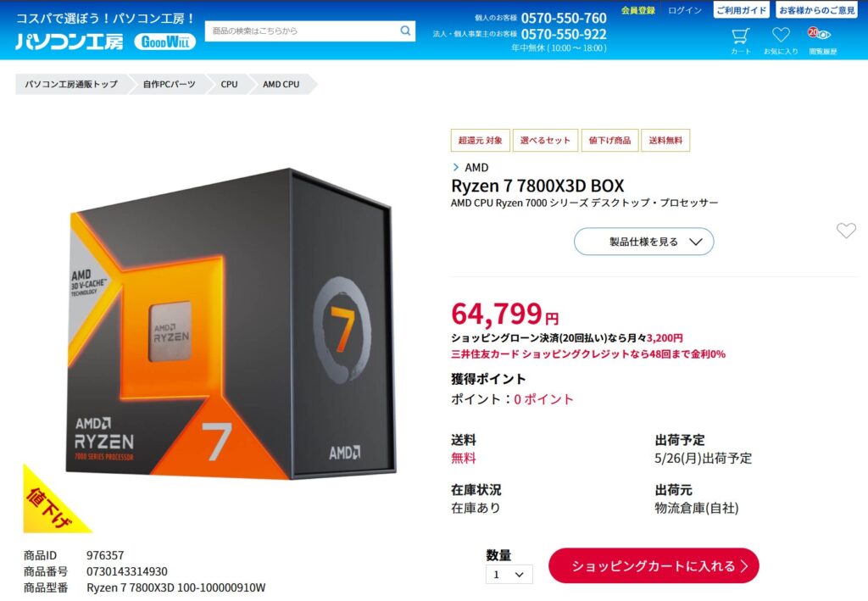Screen dimensions: 868x601
Task: Click the パソコン工房 logo
Action: (x=70, y=42)
